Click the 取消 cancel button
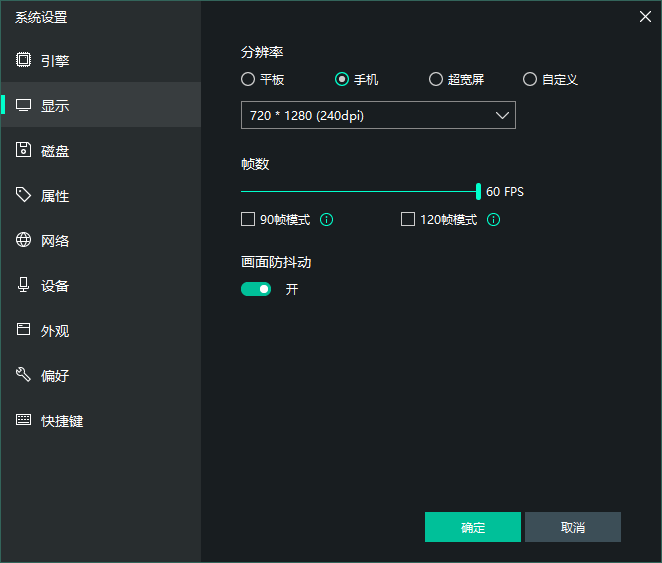662x563 pixels. [573, 527]
